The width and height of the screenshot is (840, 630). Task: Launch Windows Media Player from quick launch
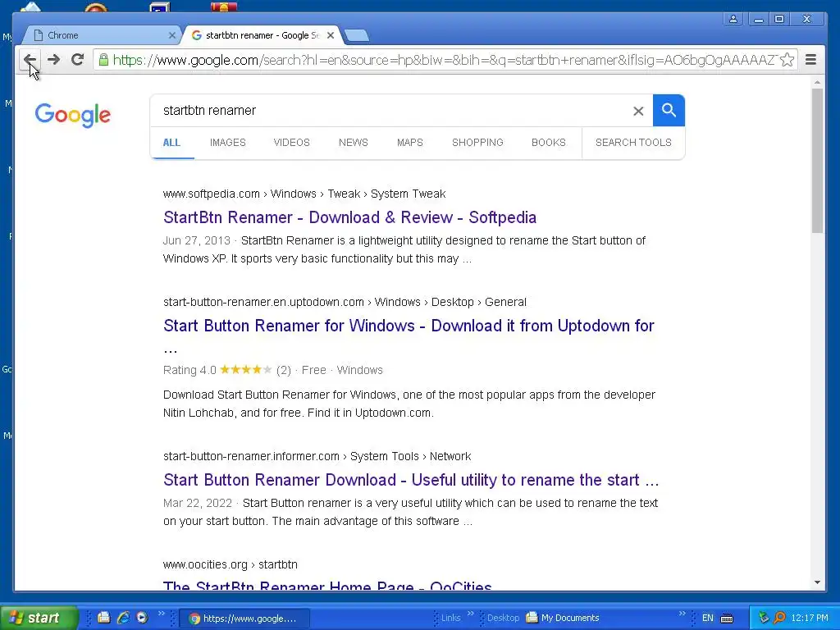(142, 618)
